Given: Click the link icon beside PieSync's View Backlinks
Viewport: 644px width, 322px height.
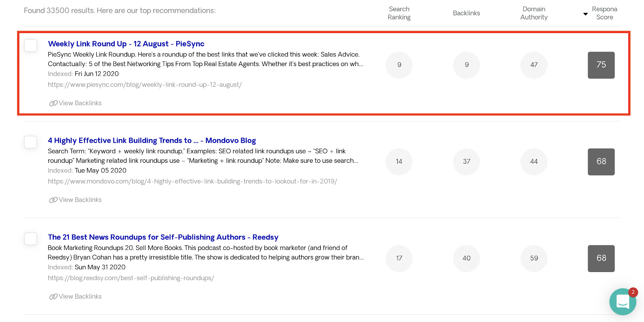Looking at the screenshot, I should [53, 103].
